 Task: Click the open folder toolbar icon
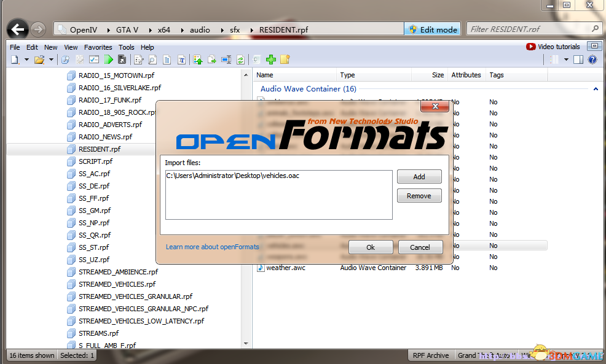pyautogui.click(x=39, y=60)
